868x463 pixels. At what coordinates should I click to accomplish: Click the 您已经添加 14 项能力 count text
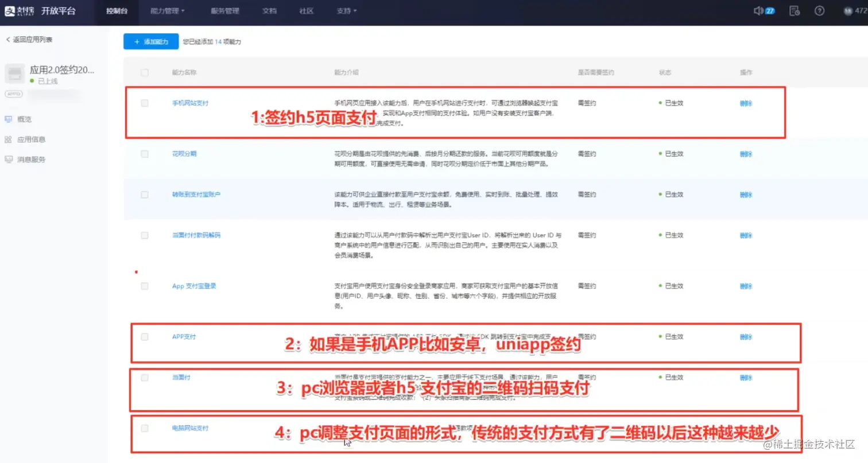[212, 41]
